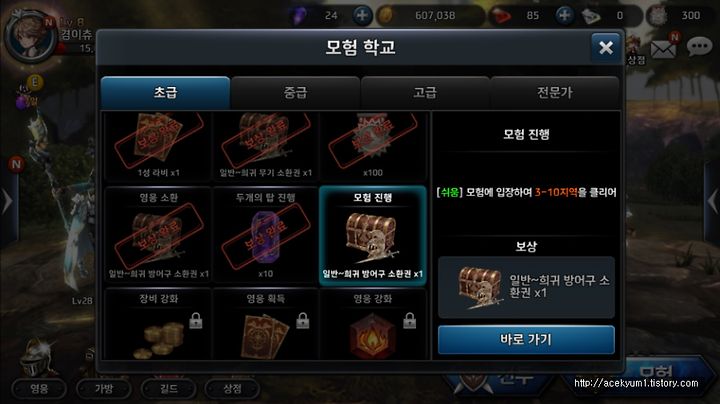
Task: Select the completed 두개의 탑 진행 tile
Action: 265,236
